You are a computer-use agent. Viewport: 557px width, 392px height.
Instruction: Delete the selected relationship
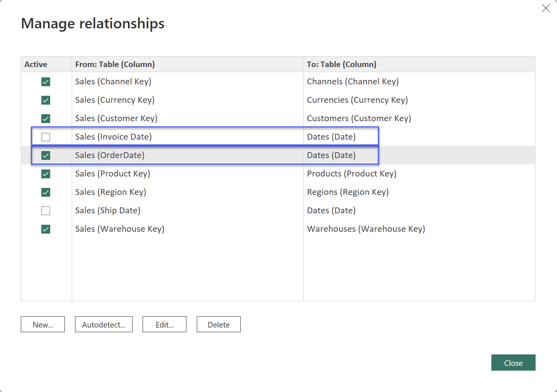pos(219,324)
